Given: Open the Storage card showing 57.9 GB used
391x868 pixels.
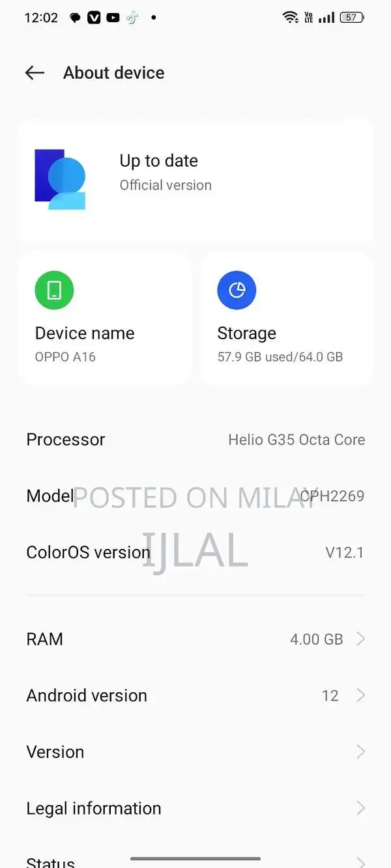Looking at the screenshot, I should 287,318.
